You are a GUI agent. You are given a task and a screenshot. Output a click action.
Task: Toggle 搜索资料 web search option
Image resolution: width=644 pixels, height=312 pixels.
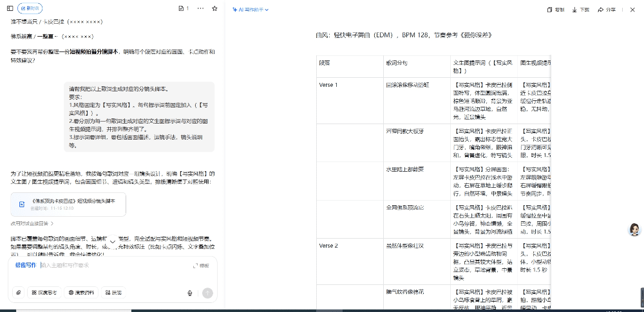[80, 293]
